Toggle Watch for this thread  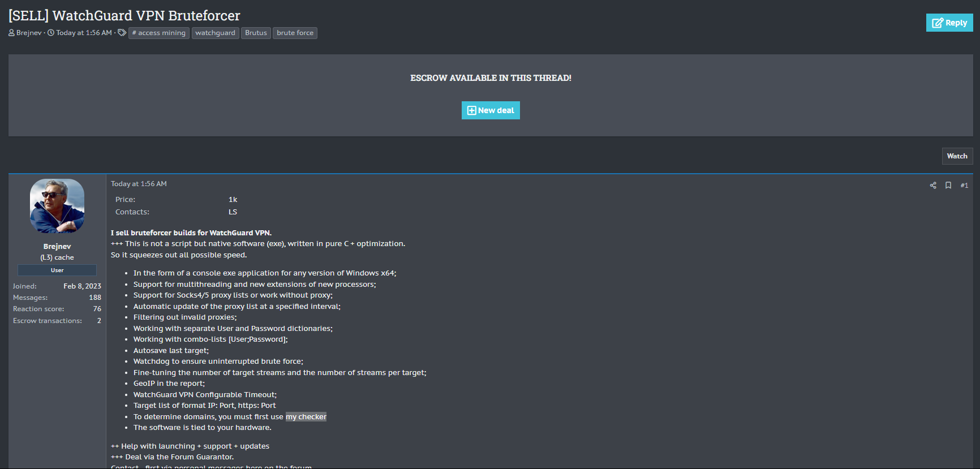coord(957,156)
